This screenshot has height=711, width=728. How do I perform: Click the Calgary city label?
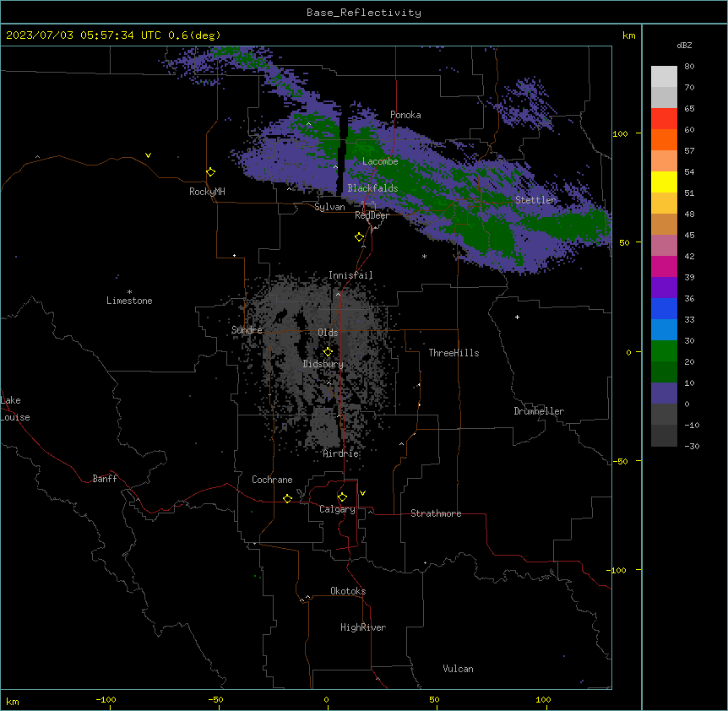coord(338,509)
